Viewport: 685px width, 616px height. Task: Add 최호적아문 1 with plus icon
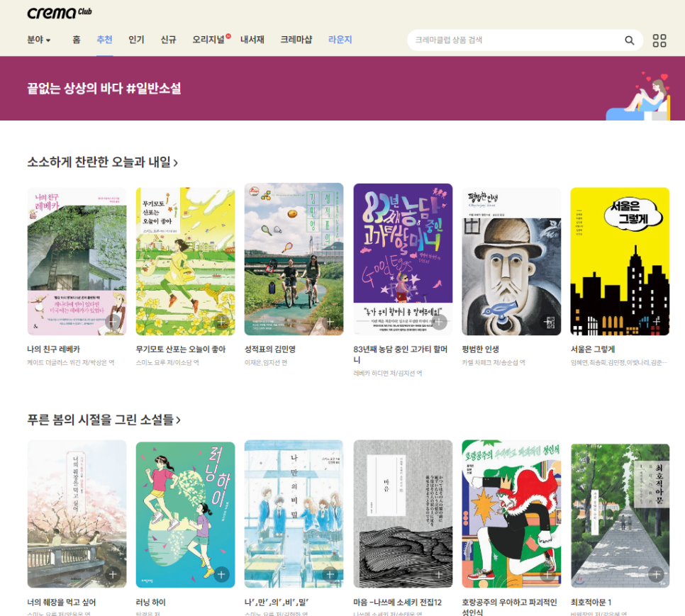coord(656,574)
